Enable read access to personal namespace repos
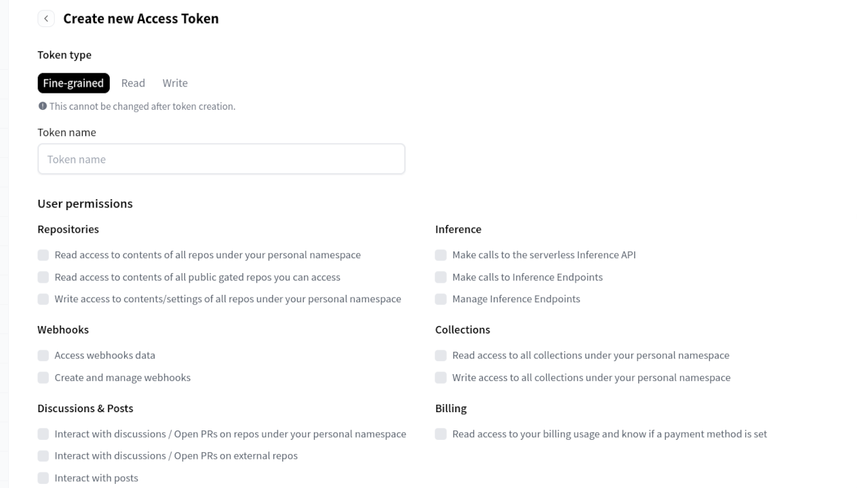The image size is (868, 488). [x=43, y=255]
